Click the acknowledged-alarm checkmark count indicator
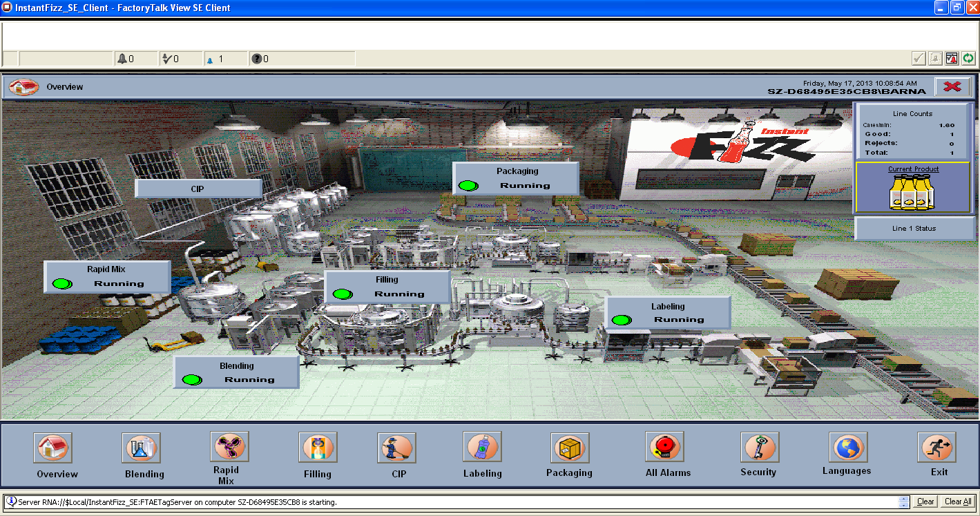 (180, 59)
